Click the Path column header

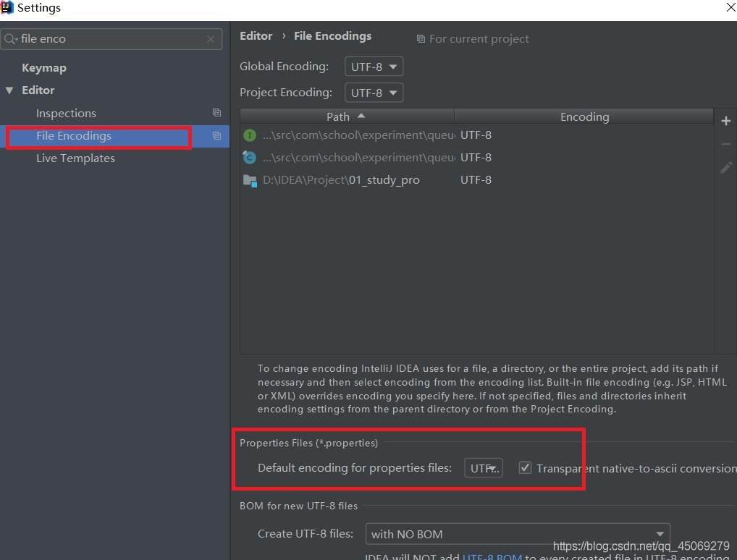[x=347, y=116]
